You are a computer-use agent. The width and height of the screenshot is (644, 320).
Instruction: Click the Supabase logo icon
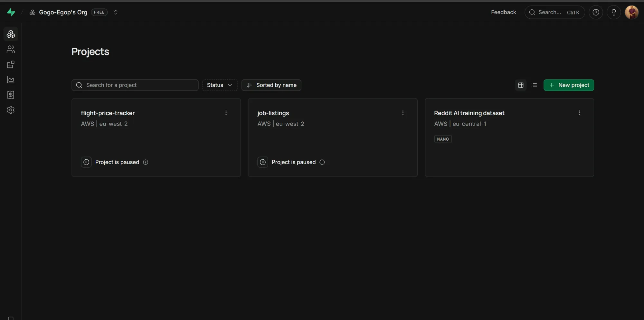(11, 12)
